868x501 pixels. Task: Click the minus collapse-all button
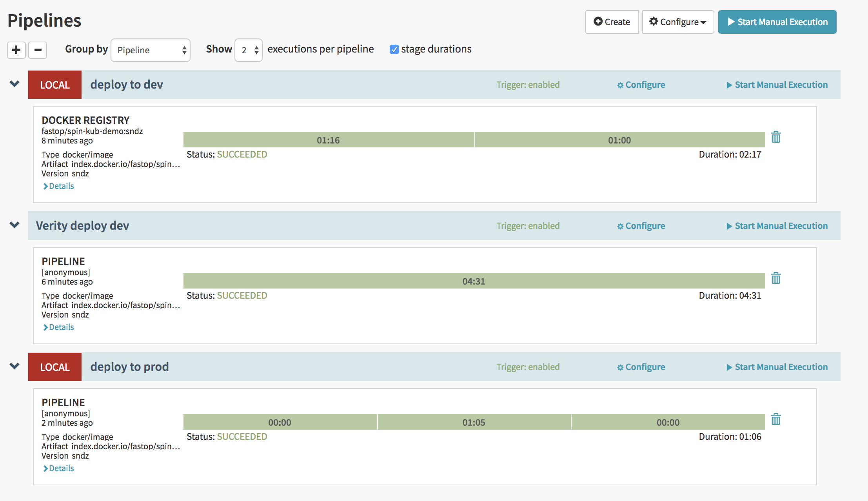click(x=38, y=50)
